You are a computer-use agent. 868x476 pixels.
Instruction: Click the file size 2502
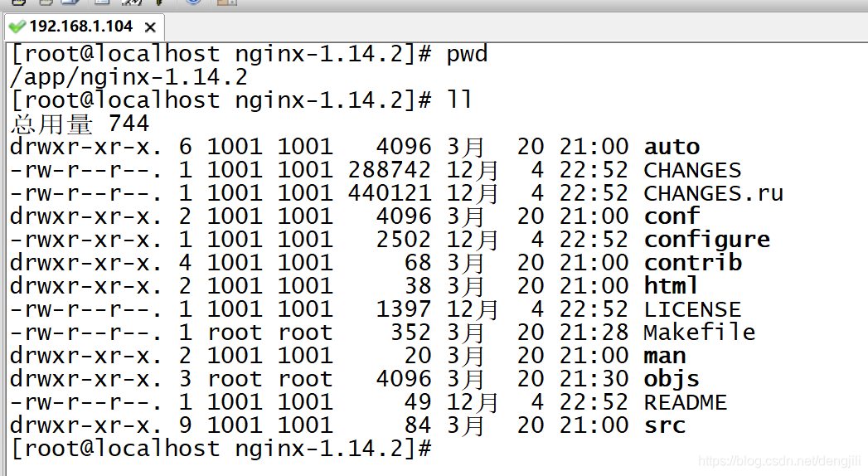click(x=404, y=240)
